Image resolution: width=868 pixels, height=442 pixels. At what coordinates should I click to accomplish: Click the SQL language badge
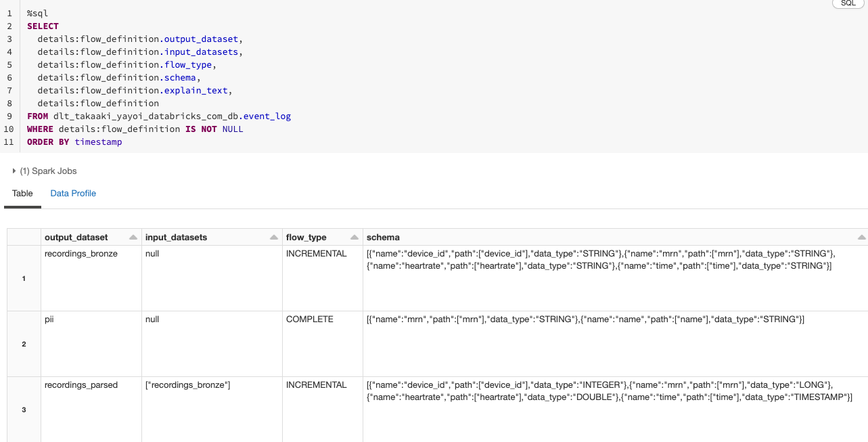pos(848,3)
